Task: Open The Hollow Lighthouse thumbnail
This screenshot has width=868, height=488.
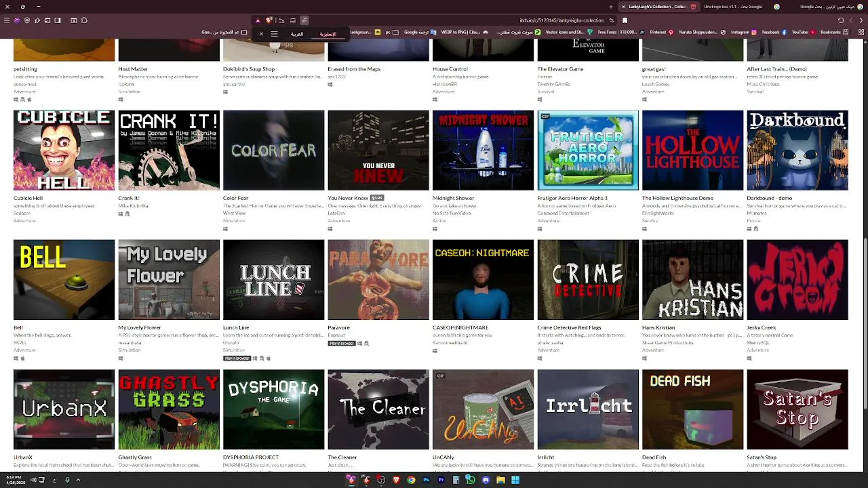Action: point(692,150)
